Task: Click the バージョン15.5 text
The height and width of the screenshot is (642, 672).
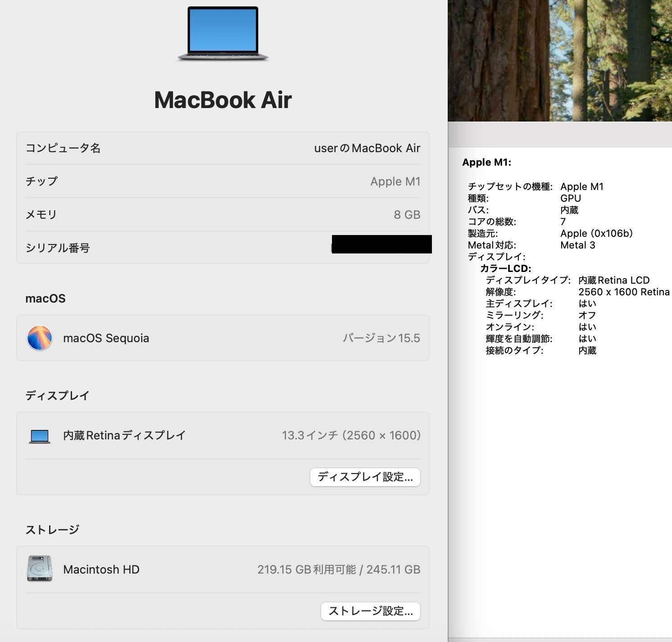Action: coord(381,338)
